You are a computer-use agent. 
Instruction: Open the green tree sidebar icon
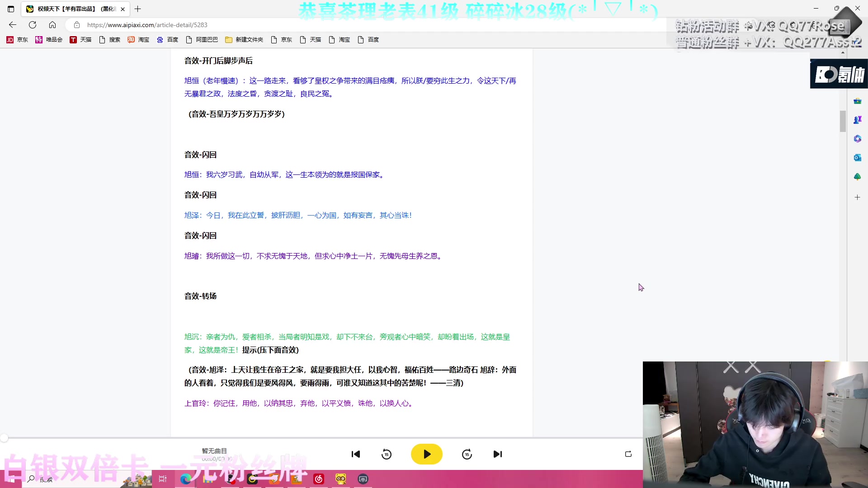pos(857,177)
